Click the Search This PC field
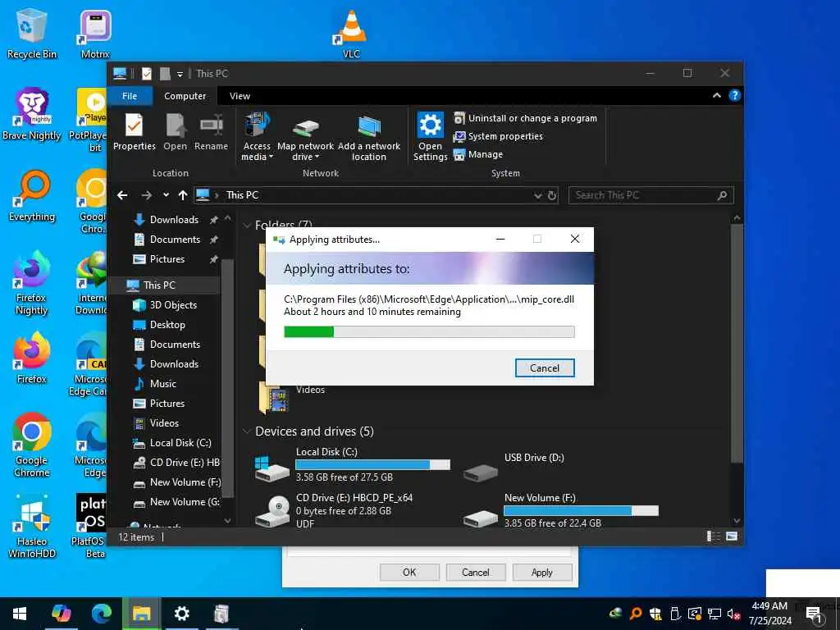The height and width of the screenshot is (630, 840). click(x=651, y=195)
